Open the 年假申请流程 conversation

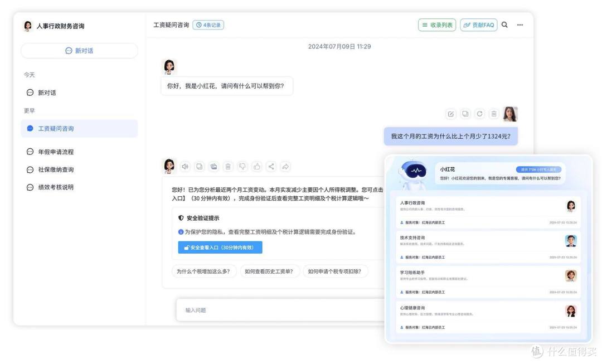(80, 152)
